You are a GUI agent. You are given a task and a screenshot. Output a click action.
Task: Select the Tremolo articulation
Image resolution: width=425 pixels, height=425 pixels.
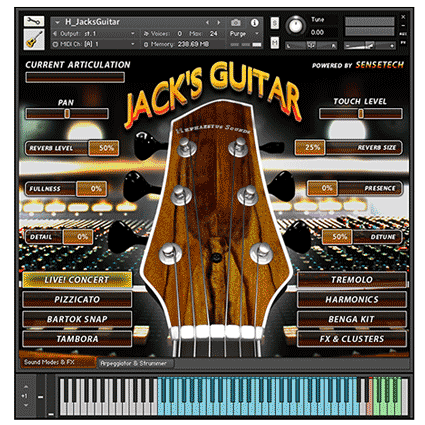pyautogui.click(x=352, y=280)
